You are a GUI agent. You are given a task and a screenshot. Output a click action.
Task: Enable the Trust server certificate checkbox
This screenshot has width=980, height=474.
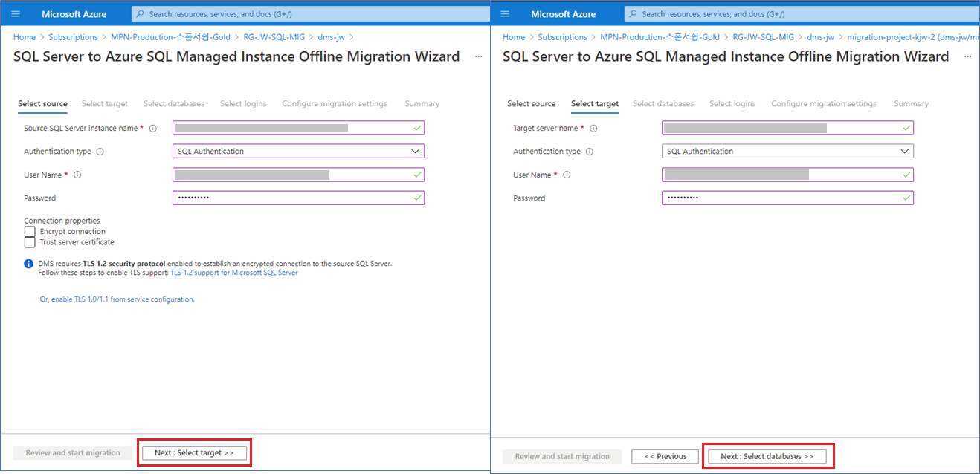click(30, 242)
